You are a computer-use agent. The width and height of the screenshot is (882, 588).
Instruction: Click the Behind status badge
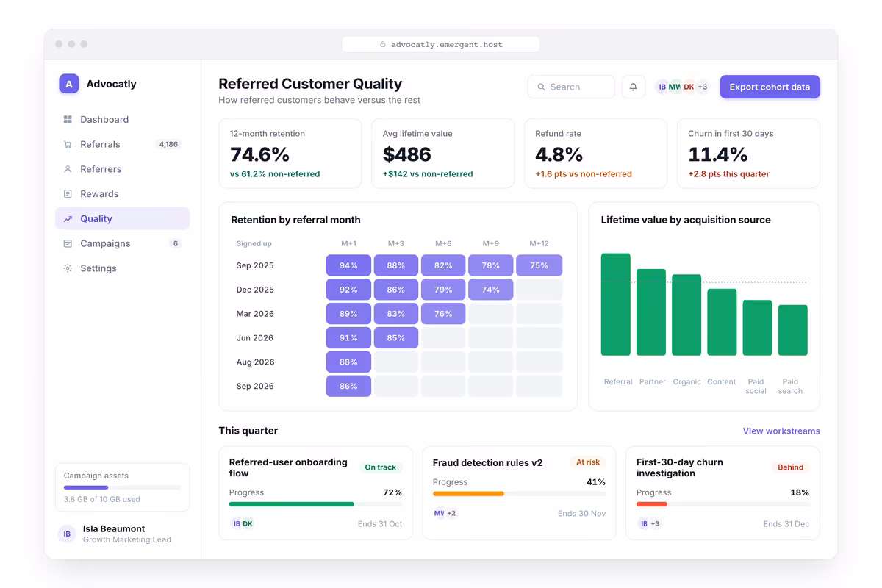pos(791,467)
